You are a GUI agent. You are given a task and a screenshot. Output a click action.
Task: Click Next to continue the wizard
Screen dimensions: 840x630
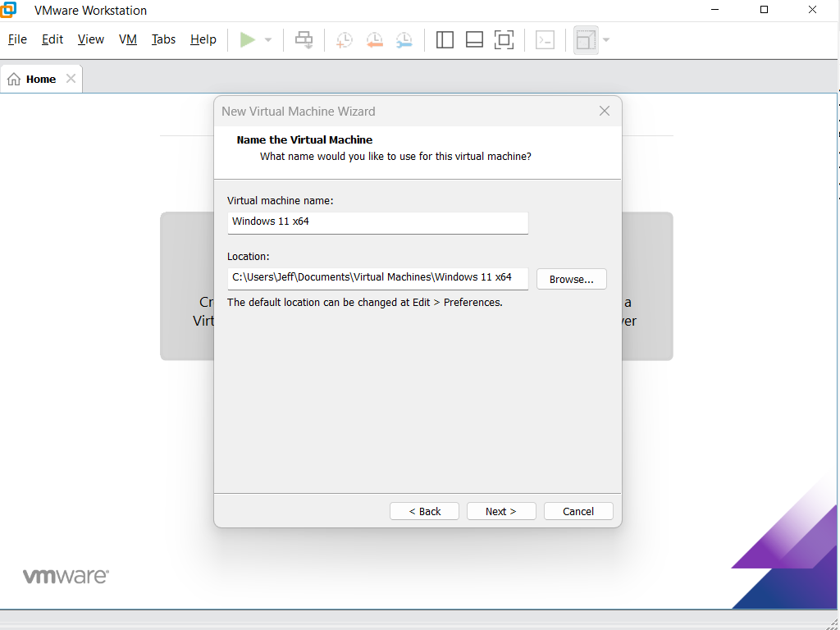coord(501,511)
